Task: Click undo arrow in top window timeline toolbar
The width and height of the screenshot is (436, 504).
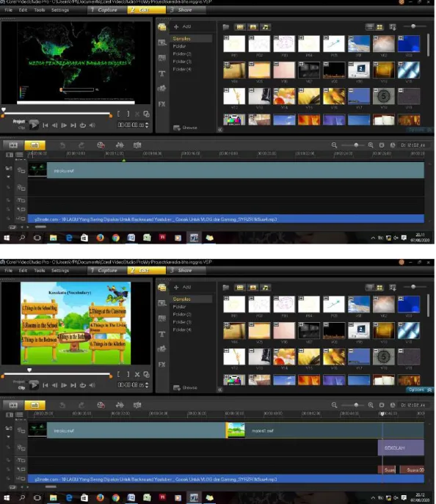Action: click(62, 145)
